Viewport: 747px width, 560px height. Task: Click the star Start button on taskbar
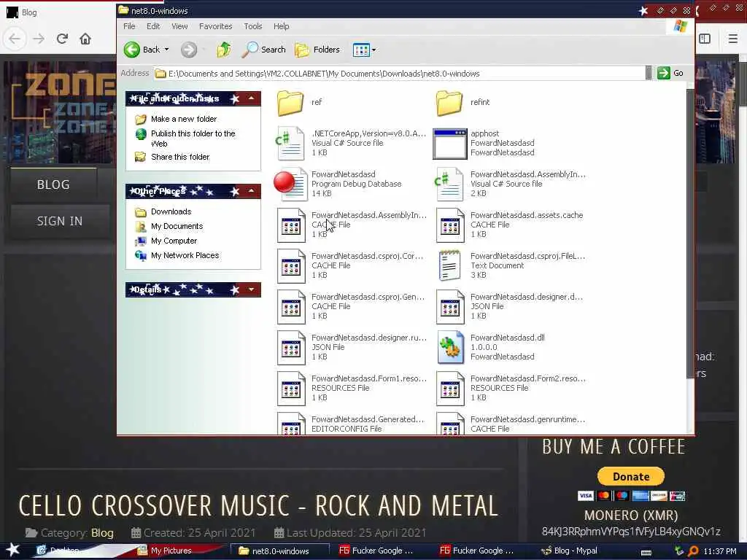12,550
